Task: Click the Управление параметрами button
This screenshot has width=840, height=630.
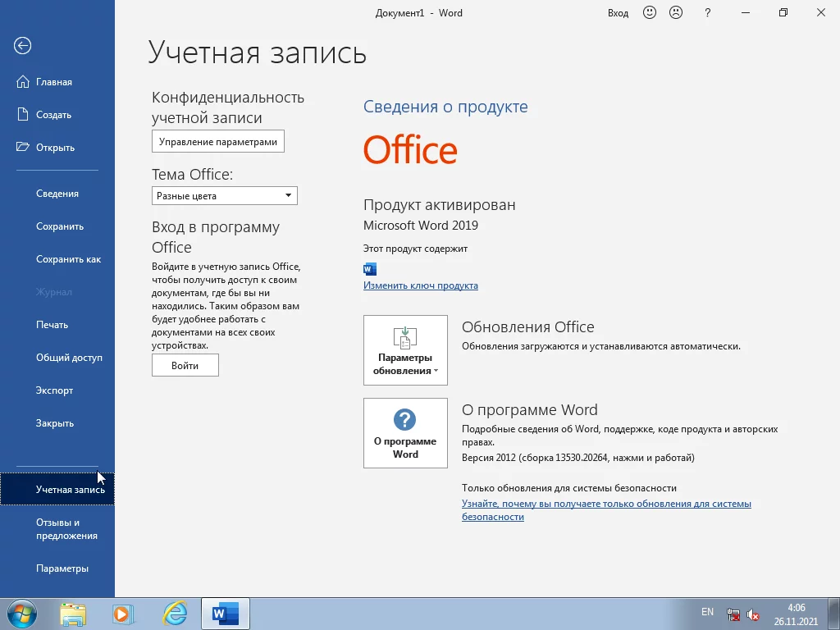Action: (x=218, y=141)
